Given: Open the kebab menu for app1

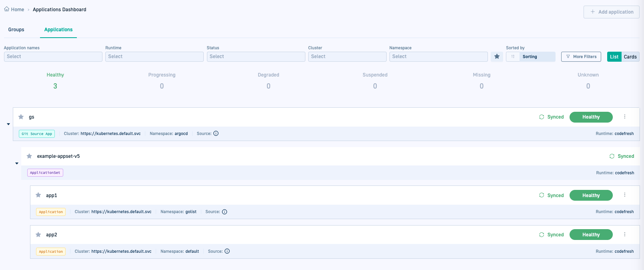Looking at the screenshot, I should [624, 195].
